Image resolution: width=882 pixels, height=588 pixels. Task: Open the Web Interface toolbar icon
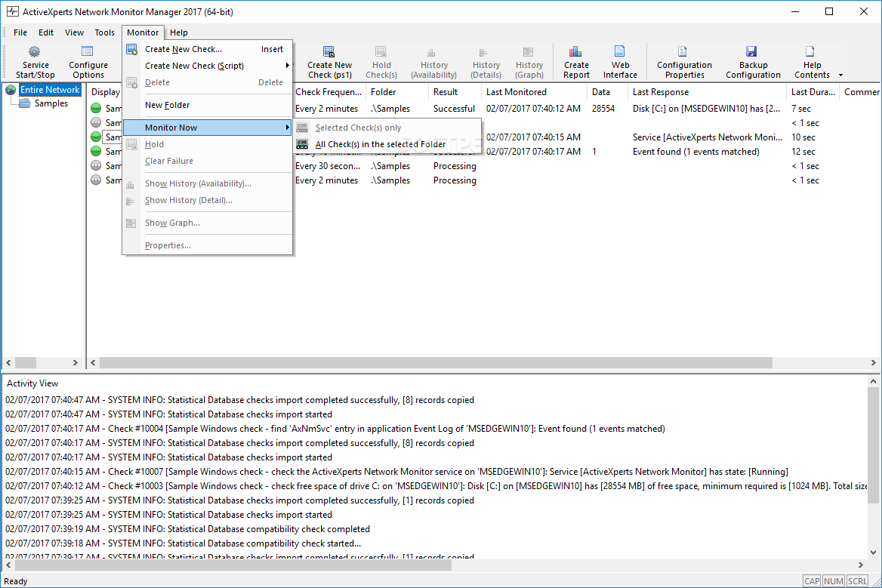[619, 52]
